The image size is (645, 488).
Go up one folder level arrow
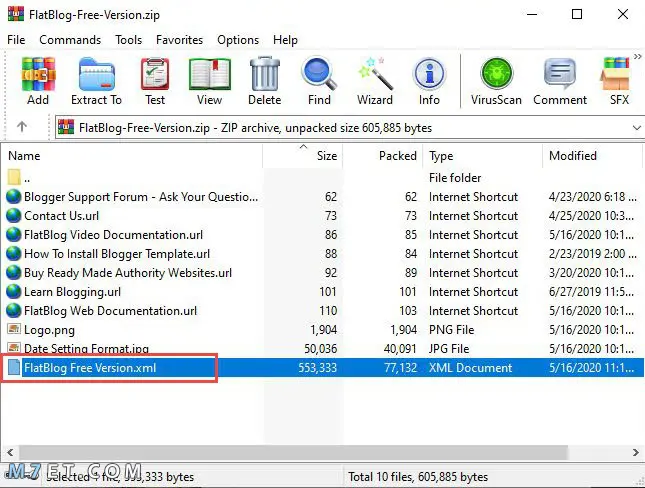tap(22, 127)
